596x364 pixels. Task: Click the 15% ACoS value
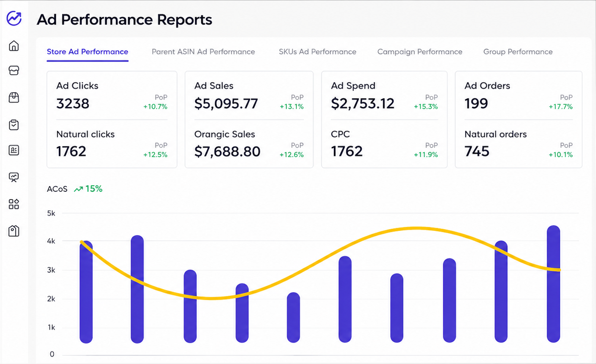pyautogui.click(x=94, y=189)
